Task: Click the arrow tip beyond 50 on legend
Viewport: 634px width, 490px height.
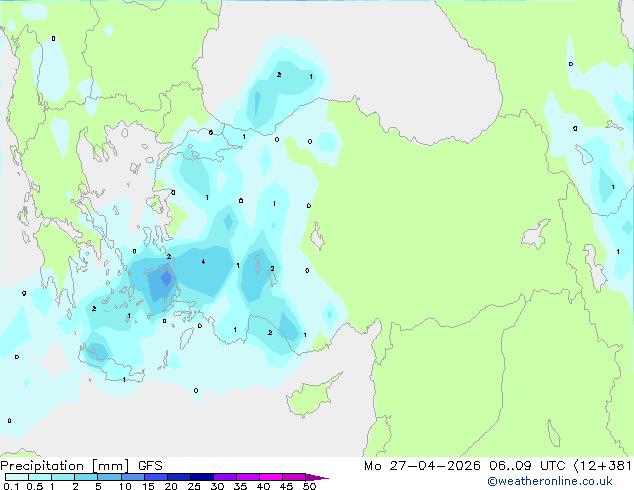Action: click(317, 477)
